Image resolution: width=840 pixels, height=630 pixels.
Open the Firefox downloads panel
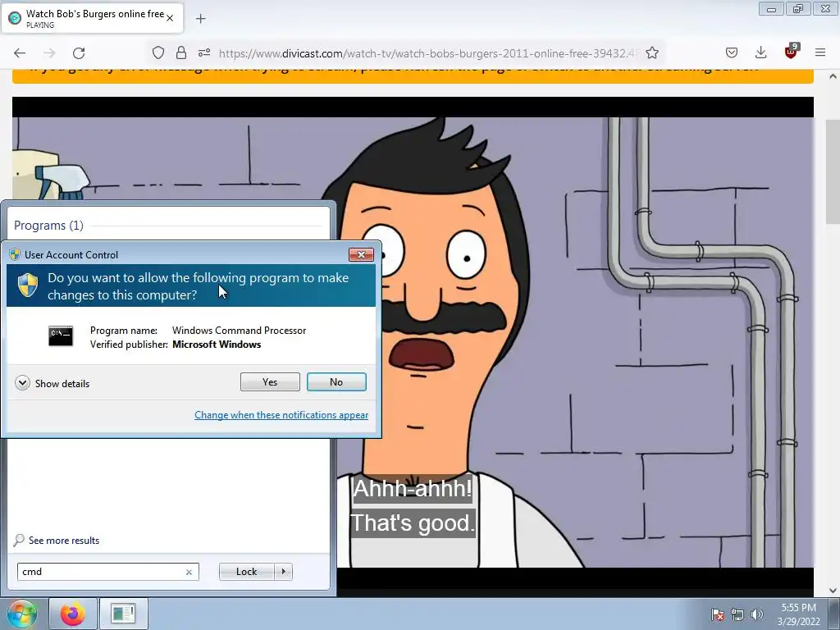[x=760, y=52]
